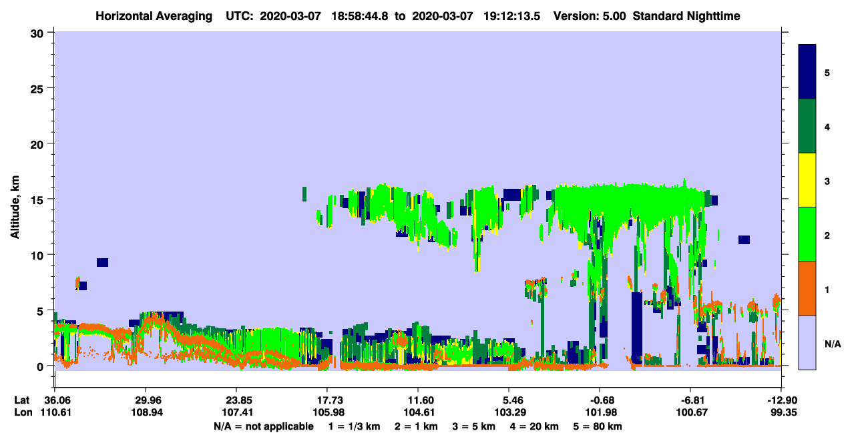Click legend text '4 = 20 km'
The image size is (868, 445).
click(x=535, y=426)
